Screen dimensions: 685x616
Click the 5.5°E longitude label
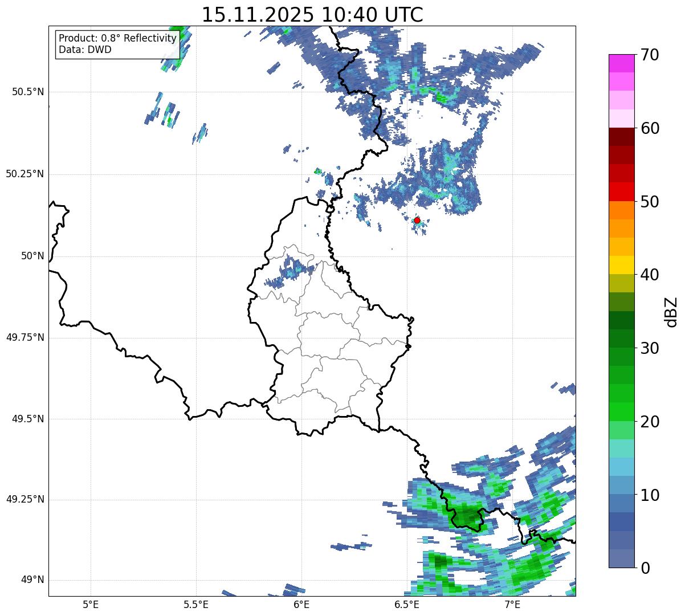tap(196, 605)
